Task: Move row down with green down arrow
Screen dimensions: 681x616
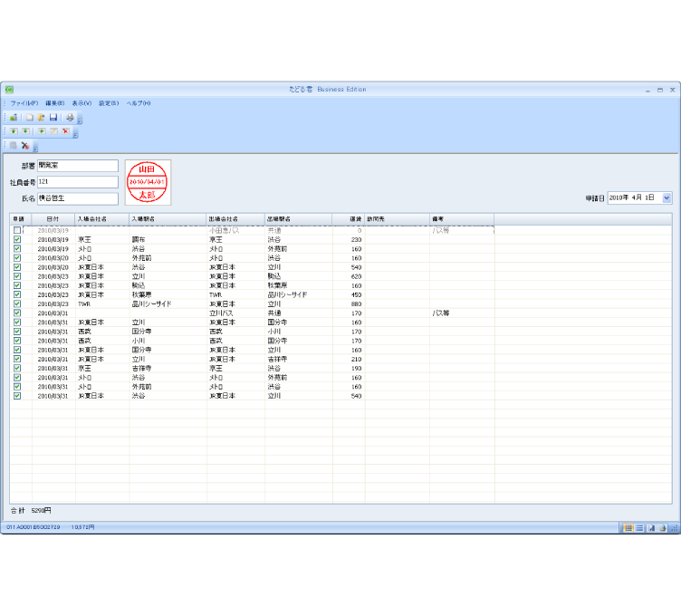Action: [25, 131]
